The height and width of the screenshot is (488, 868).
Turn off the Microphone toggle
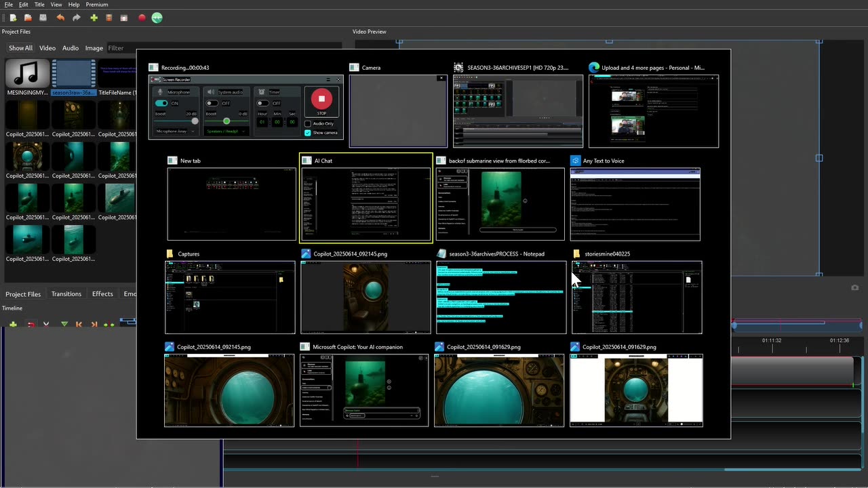[161, 103]
